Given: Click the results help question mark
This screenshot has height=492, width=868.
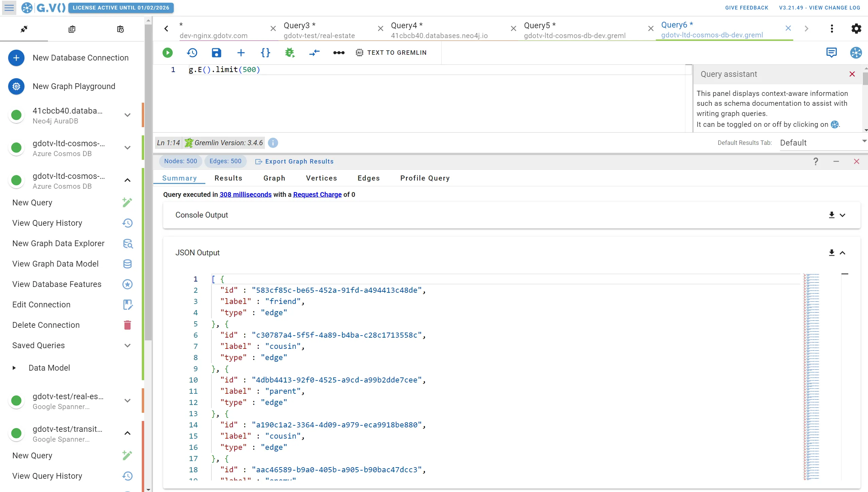Looking at the screenshot, I should 816,162.
